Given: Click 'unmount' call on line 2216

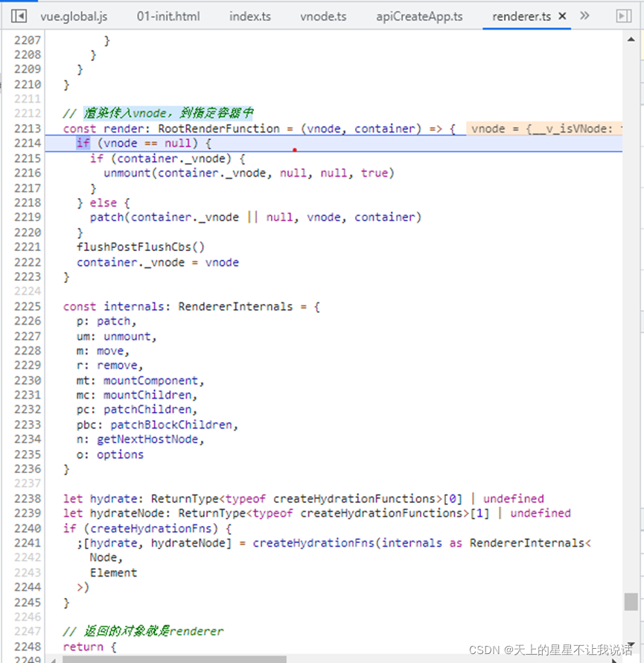Looking at the screenshot, I should point(127,173).
